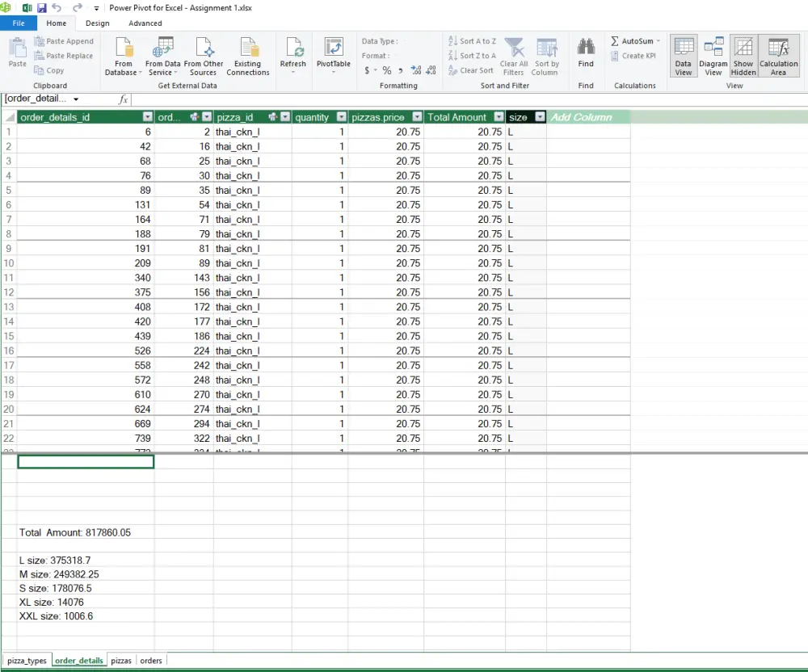Open pizzas.price column filter dropdown
808x672 pixels.
pyautogui.click(x=418, y=117)
